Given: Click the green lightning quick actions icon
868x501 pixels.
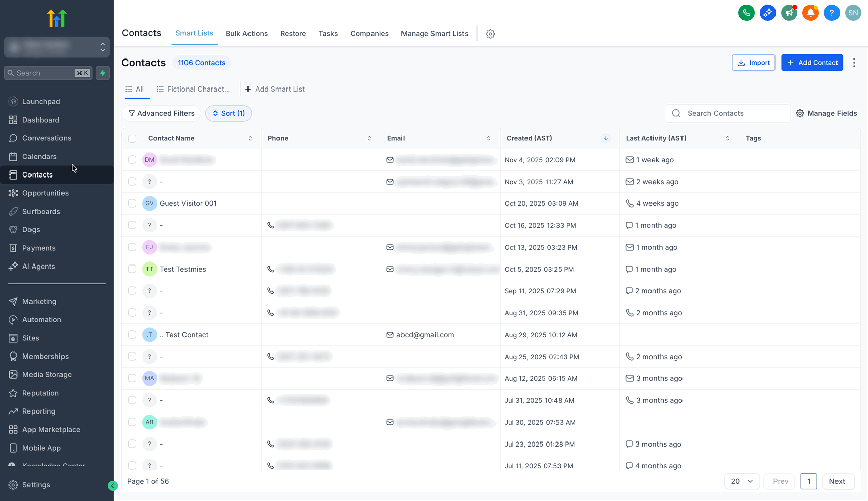Looking at the screenshot, I should tap(103, 73).
